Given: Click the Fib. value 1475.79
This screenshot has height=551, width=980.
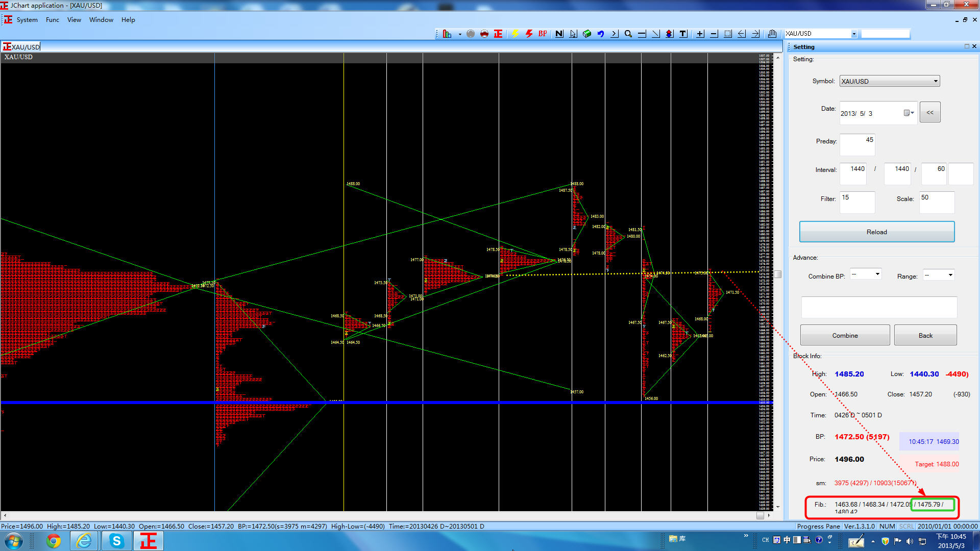Looking at the screenshot, I should click(929, 505).
